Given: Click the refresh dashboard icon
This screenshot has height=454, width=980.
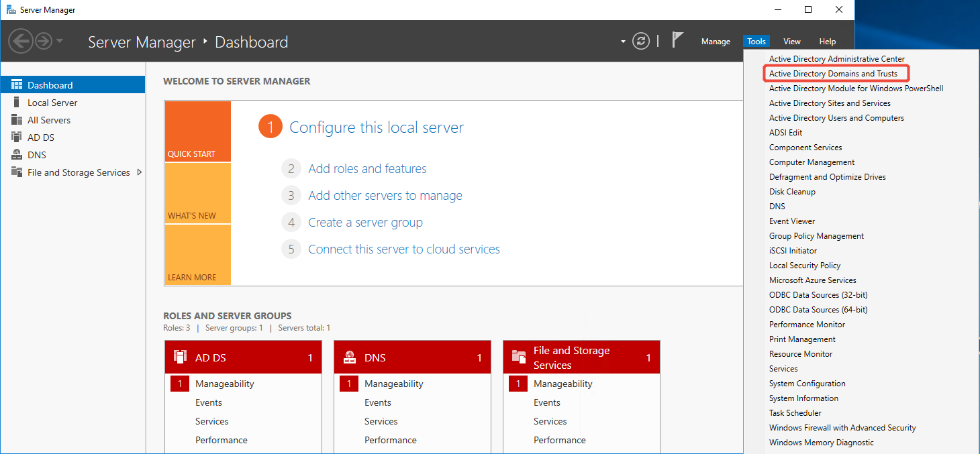Looking at the screenshot, I should (642, 42).
